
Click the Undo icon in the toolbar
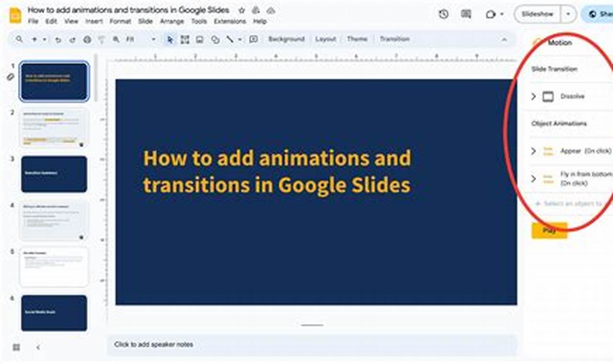point(57,39)
